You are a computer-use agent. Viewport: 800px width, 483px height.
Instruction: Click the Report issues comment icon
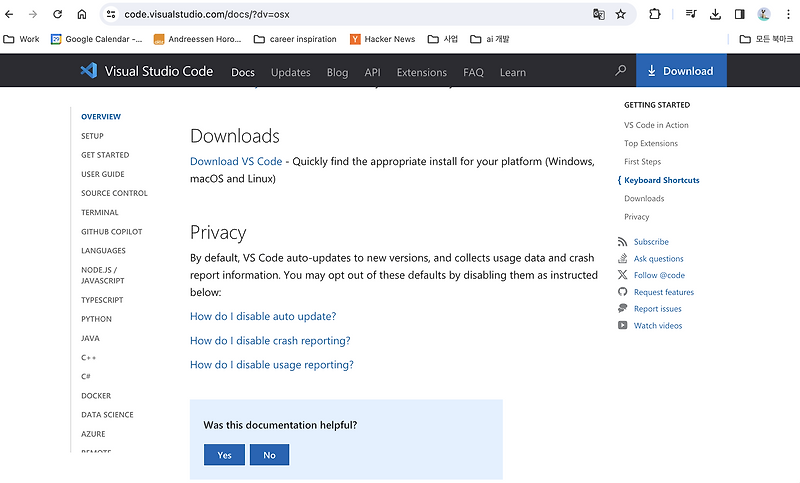point(622,309)
